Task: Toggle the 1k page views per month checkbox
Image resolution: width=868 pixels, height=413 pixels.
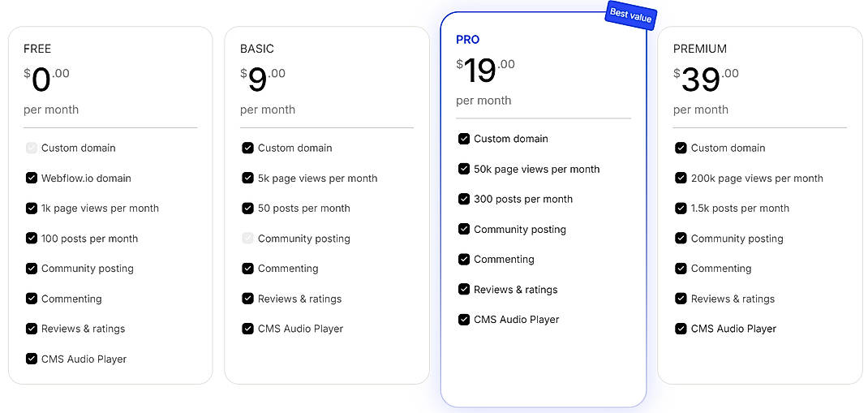Action: pyautogui.click(x=32, y=209)
